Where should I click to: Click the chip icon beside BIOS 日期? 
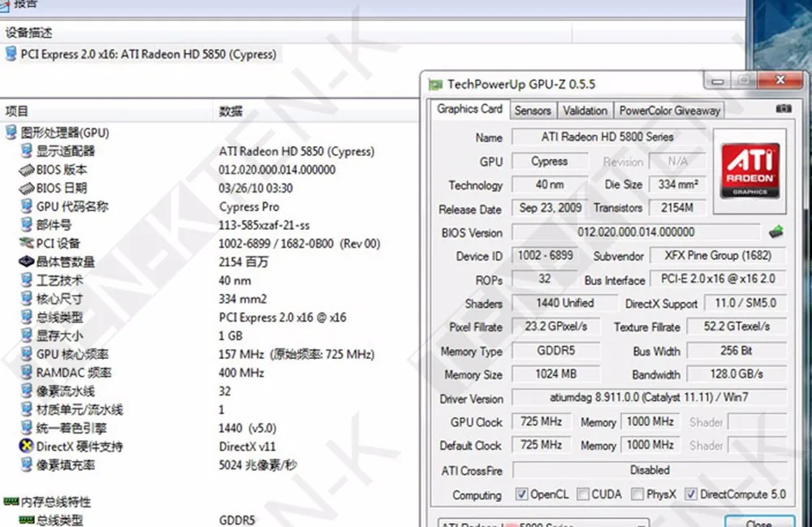click(x=27, y=188)
